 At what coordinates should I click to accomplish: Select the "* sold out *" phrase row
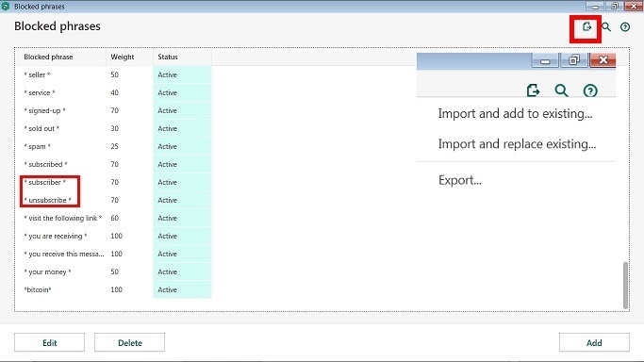click(114, 128)
